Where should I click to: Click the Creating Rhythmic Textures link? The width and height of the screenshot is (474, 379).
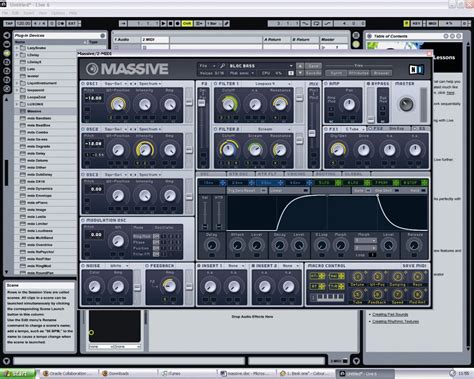[x=395, y=322]
